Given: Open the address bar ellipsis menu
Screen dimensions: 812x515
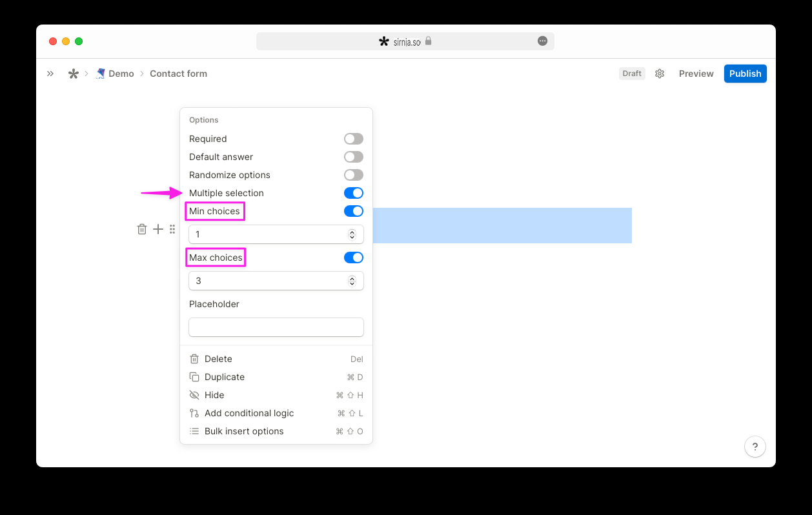Looking at the screenshot, I should pyautogui.click(x=543, y=41).
